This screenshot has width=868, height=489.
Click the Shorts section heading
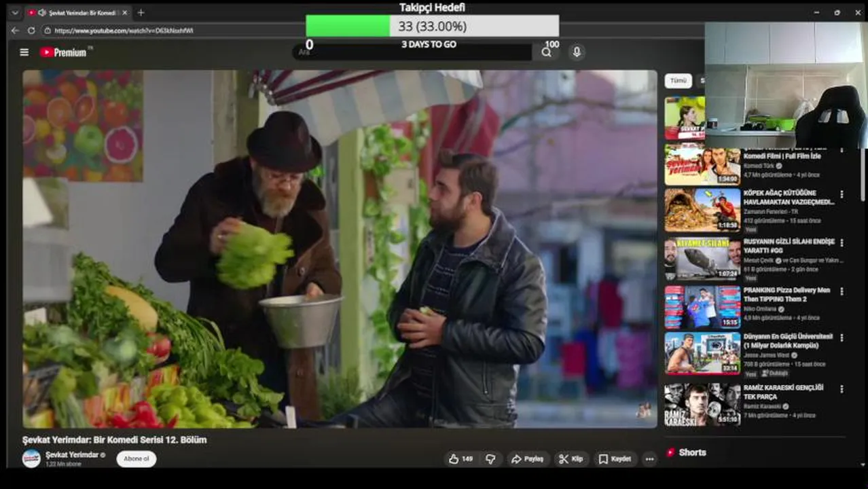point(692,452)
